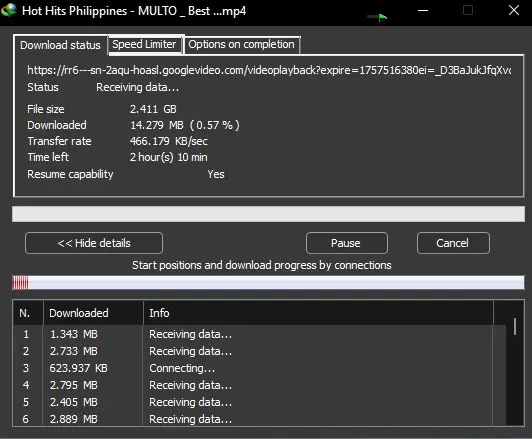Click the Connecting... info of connection 3
Image resolution: width=532 pixels, height=439 pixels.
pyautogui.click(x=182, y=368)
